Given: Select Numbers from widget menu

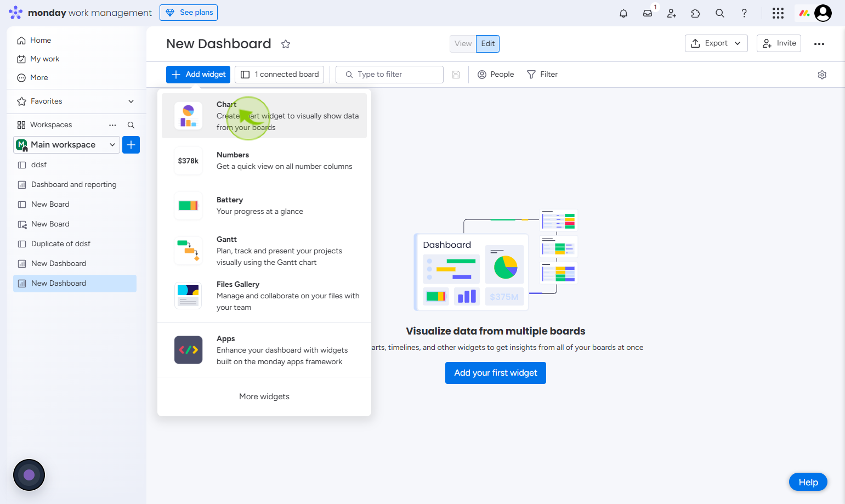Looking at the screenshot, I should [264, 161].
